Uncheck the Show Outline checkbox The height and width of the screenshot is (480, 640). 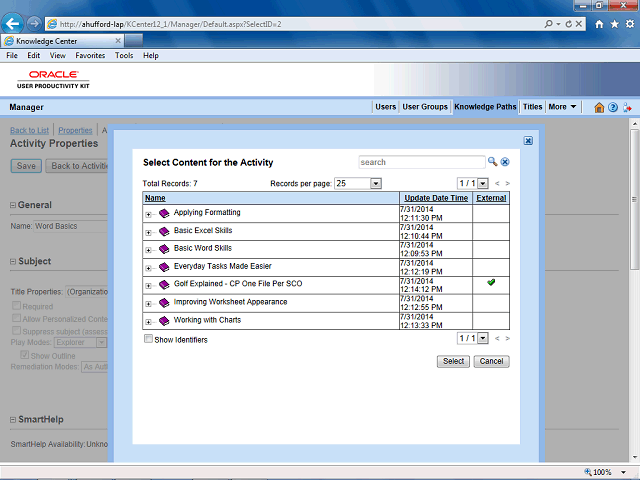(25, 355)
